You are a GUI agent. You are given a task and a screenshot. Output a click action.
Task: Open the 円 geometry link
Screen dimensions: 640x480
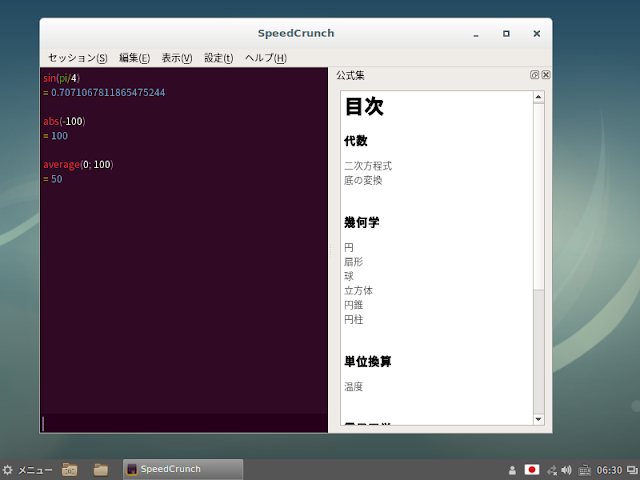coord(349,247)
